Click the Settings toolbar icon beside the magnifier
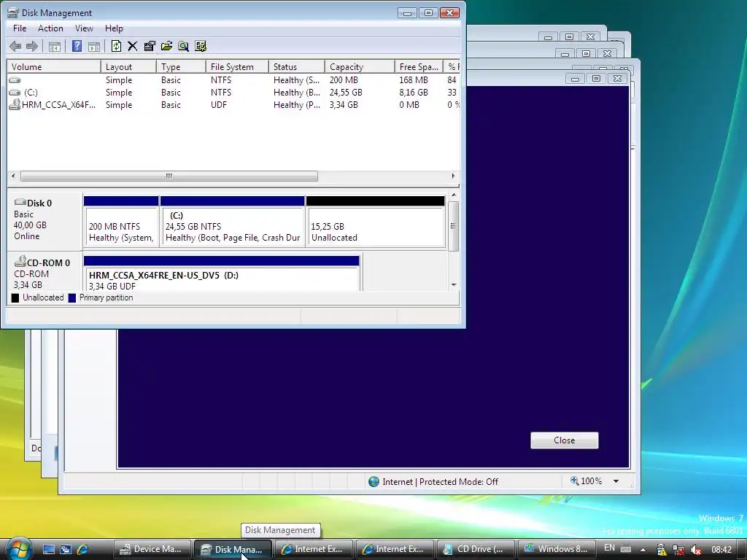Image resolution: width=747 pixels, height=560 pixels. [201, 46]
